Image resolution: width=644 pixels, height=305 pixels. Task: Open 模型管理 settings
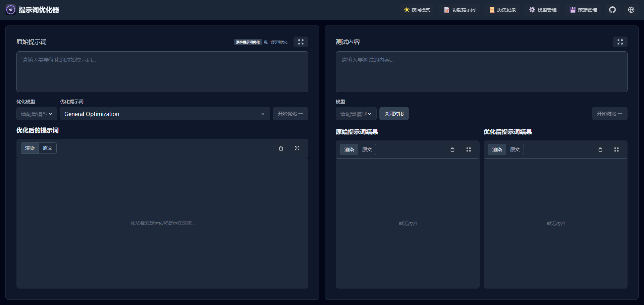543,10
